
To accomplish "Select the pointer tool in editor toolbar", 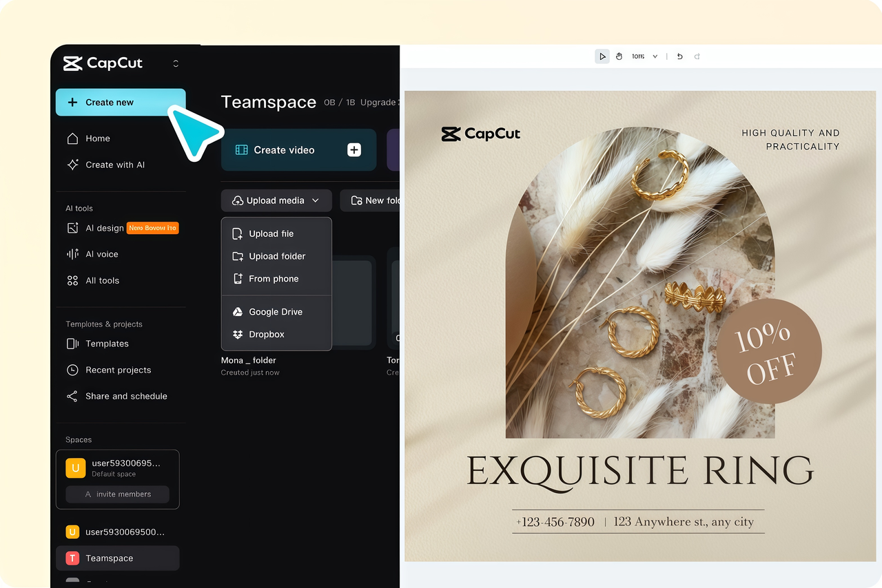I will tap(602, 56).
